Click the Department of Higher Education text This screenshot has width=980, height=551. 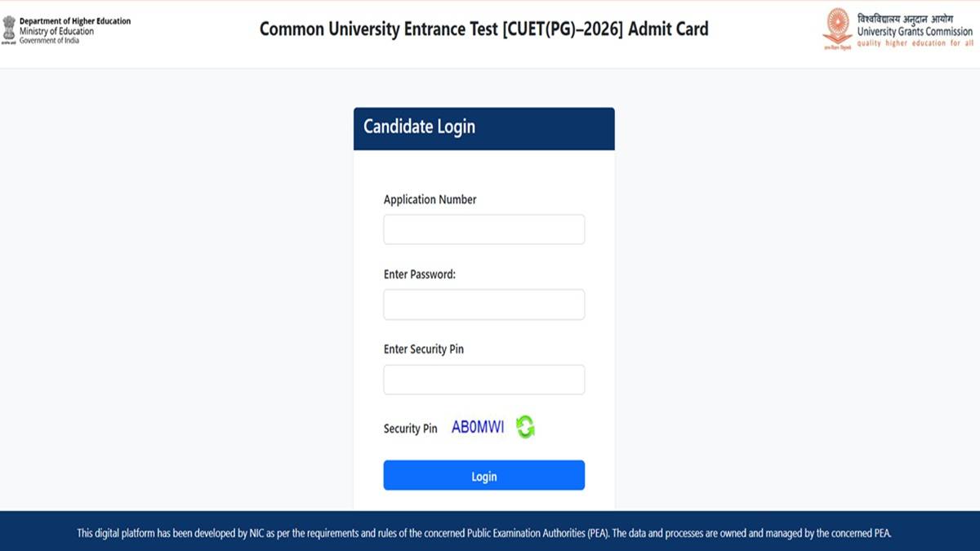74,20
